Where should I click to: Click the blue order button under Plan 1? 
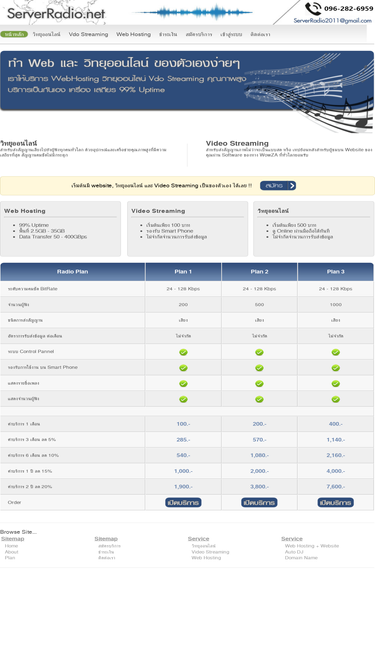coord(183,502)
